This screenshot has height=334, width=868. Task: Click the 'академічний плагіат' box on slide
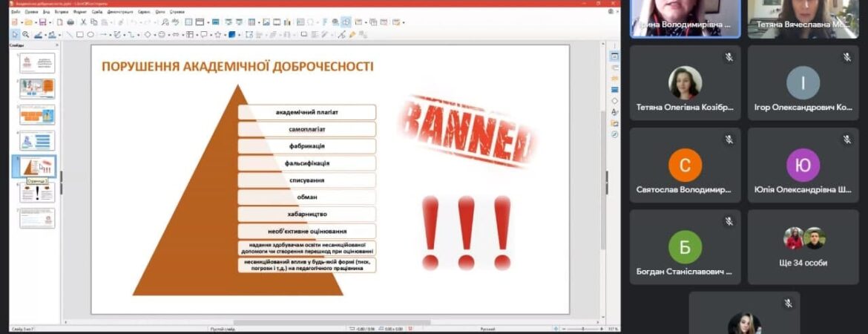(x=306, y=112)
